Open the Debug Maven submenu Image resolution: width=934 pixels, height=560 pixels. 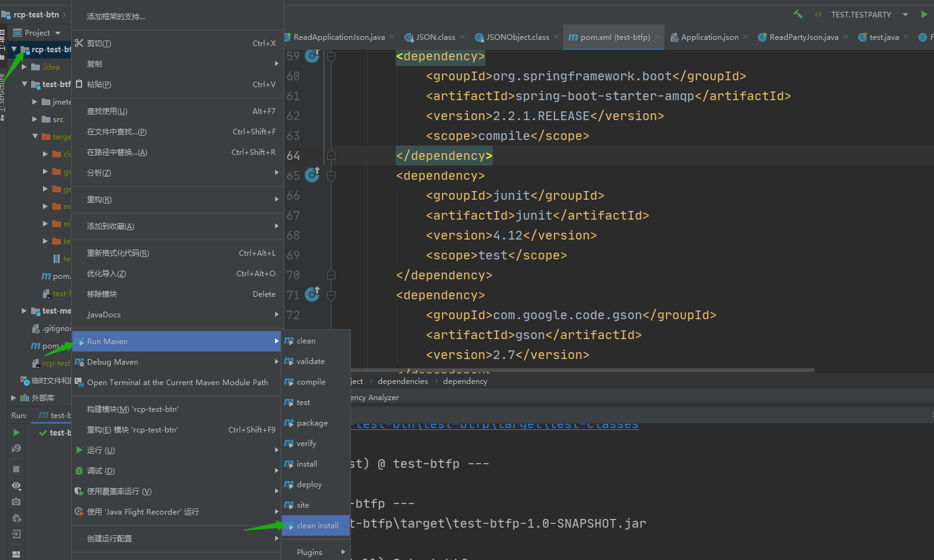tap(177, 362)
